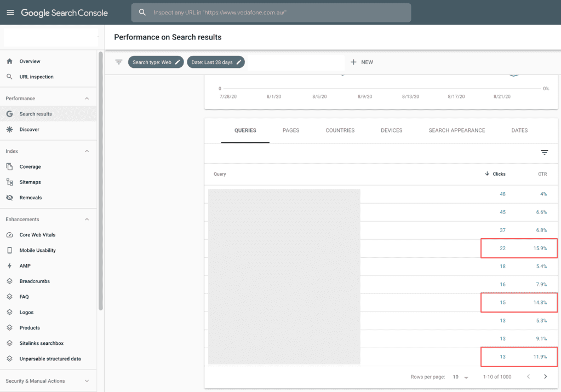Viewport: 561px width, 392px height.
Task: Expand Security & Manual Actions section
Action: click(87, 381)
